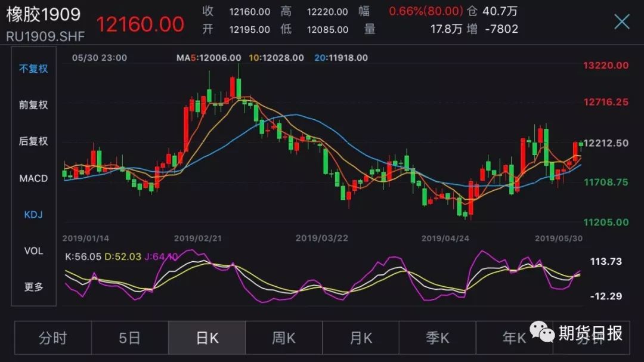Switch to 5日 chart tab
This screenshot has width=644, height=362.
pyautogui.click(x=130, y=338)
